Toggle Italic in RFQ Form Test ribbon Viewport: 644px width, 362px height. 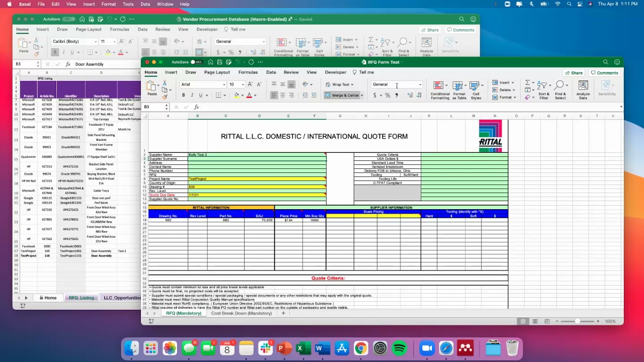pos(192,95)
